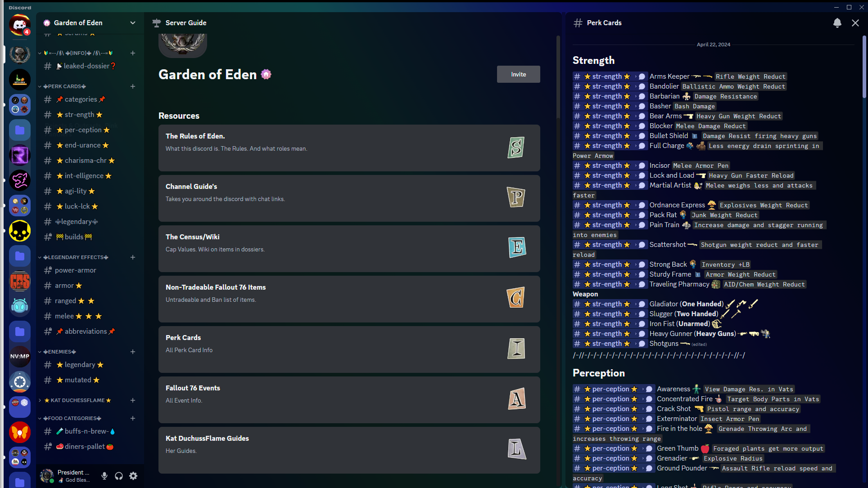
Task: Open the leaked-dossier channel
Action: click(89, 66)
